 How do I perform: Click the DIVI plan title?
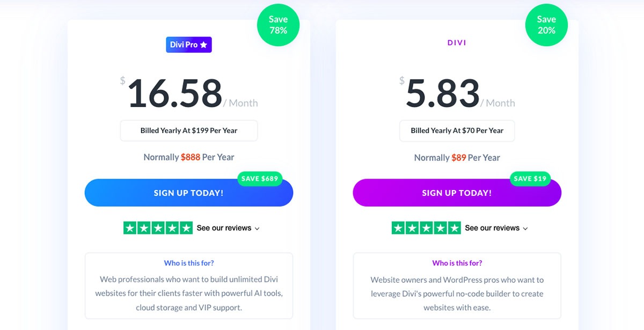pyautogui.click(x=457, y=42)
